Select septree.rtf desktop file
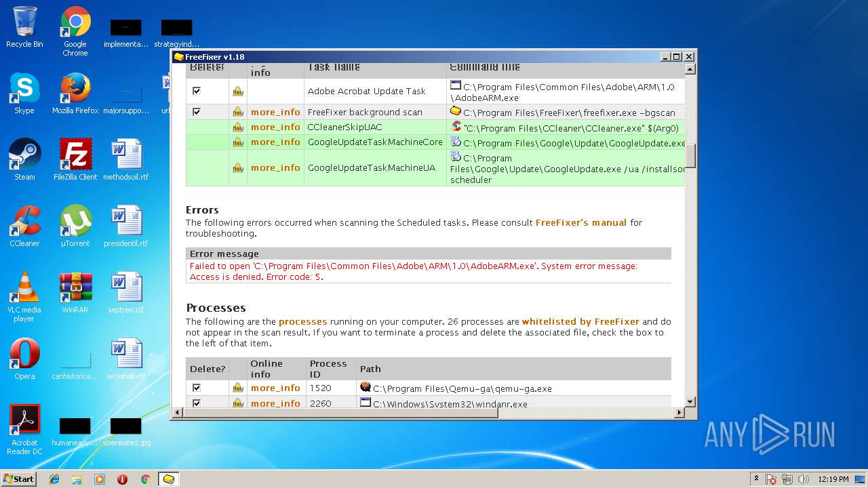 (x=126, y=293)
